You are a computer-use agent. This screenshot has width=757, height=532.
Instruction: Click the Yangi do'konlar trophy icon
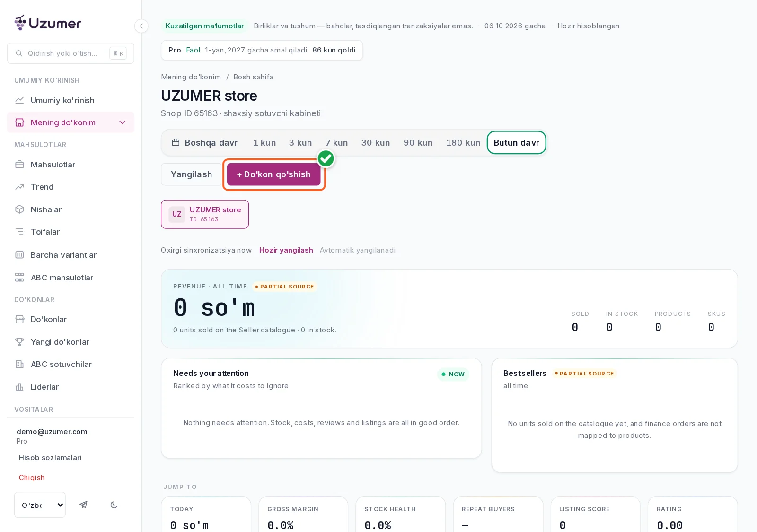click(19, 342)
